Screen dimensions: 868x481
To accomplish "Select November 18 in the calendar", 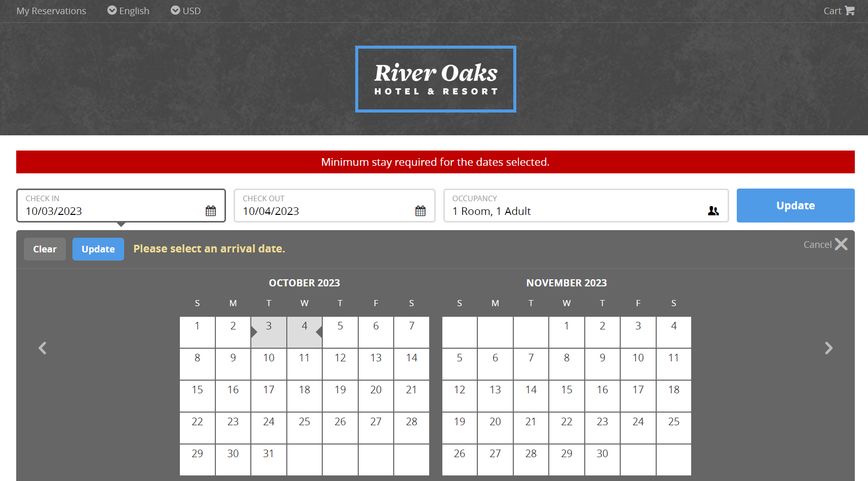I will click(x=674, y=396).
